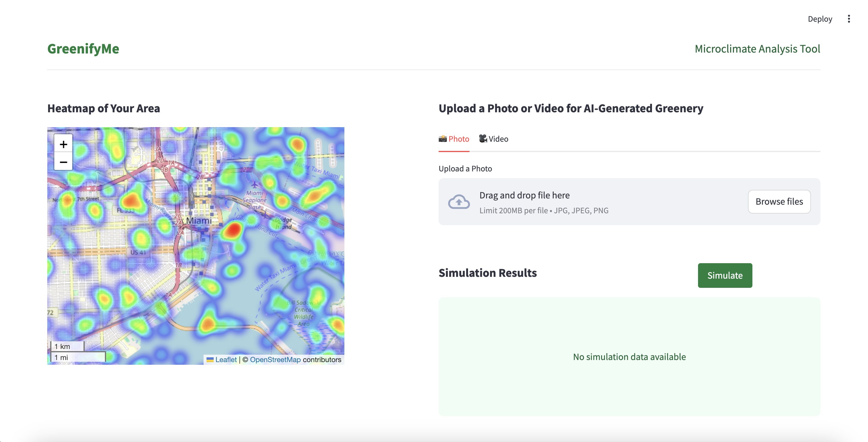This screenshot has height=442, width=868.
Task: Click the simulation results empty panel
Action: [629, 356]
